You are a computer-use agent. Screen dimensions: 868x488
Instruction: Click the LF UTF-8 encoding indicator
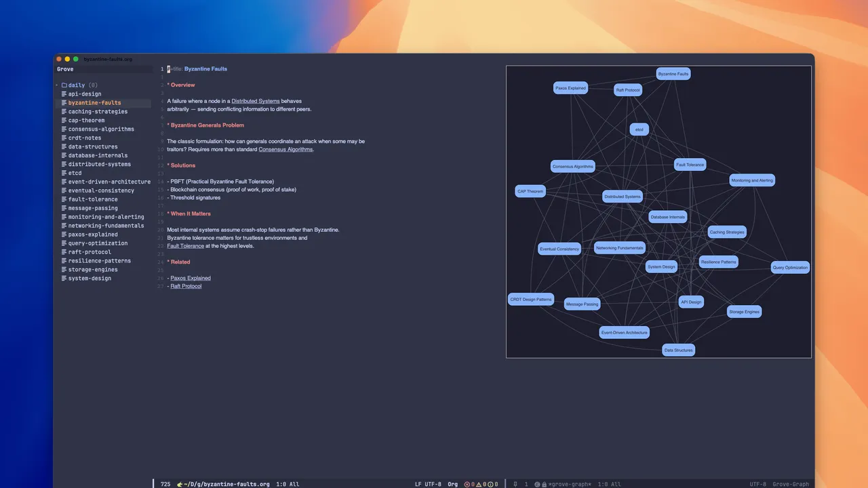click(x=428, y=485)
